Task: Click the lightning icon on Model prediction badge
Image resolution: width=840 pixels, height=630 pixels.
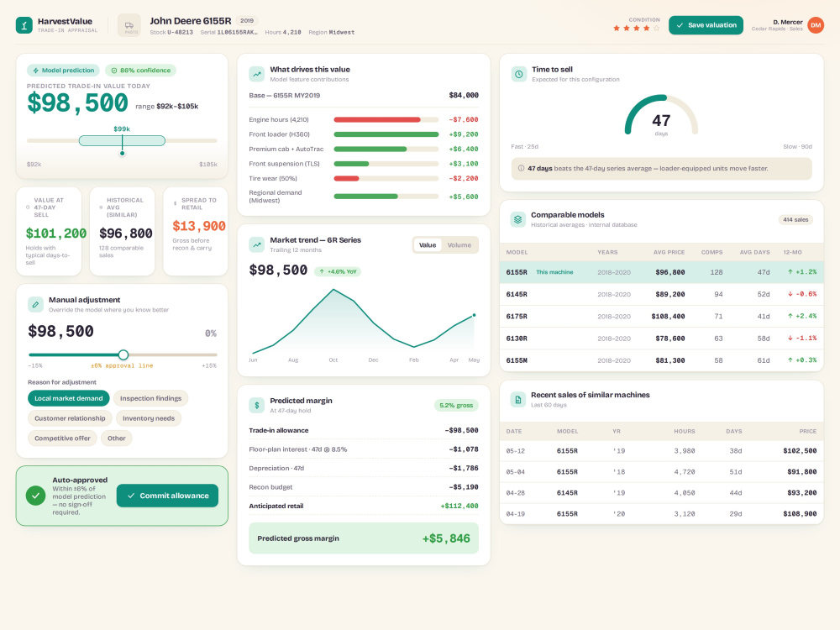Action: [x=36, y=71]
